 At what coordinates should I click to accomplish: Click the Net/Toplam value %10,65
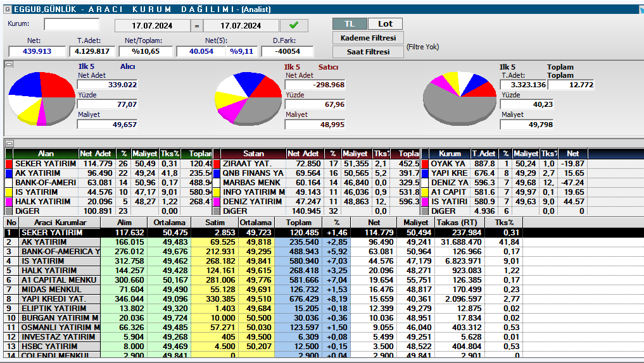point(146,51)
